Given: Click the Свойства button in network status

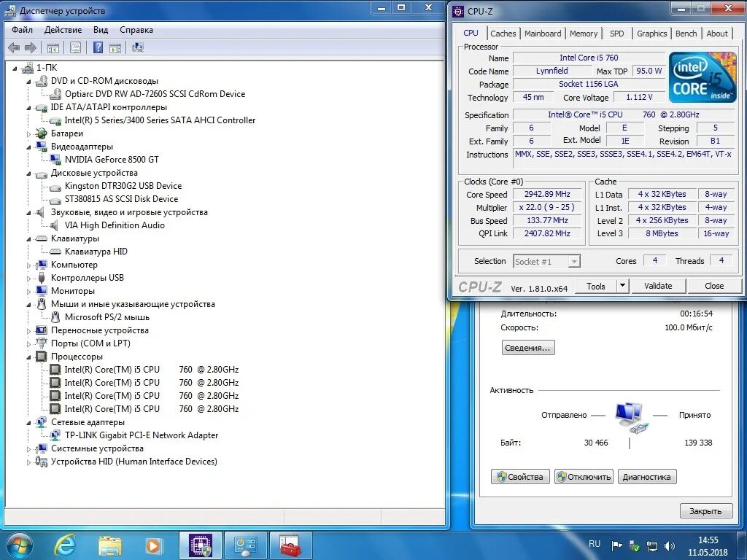Looking at the screenshot, I should coord(520,477).
